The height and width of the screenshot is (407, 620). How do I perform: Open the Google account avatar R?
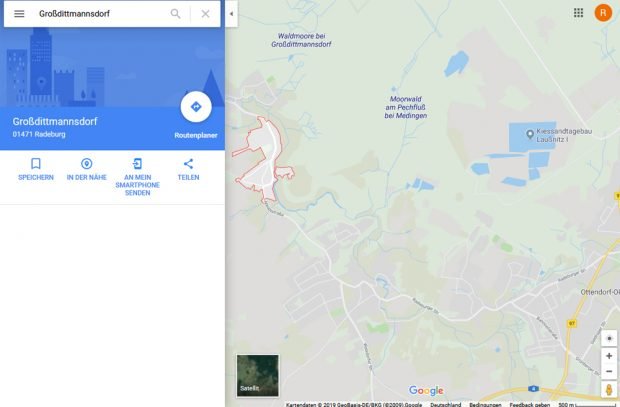pyautogui.click(x=603, y=13)
